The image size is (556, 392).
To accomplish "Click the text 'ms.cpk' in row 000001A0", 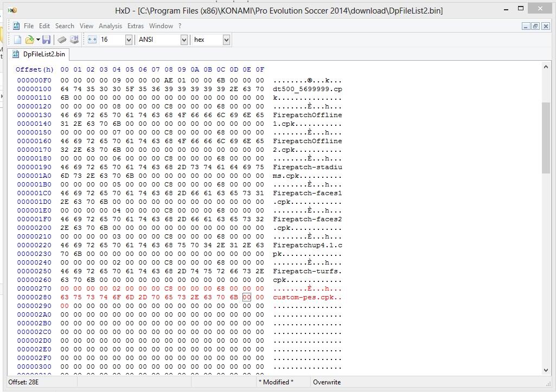I will [x=286, y=176].
